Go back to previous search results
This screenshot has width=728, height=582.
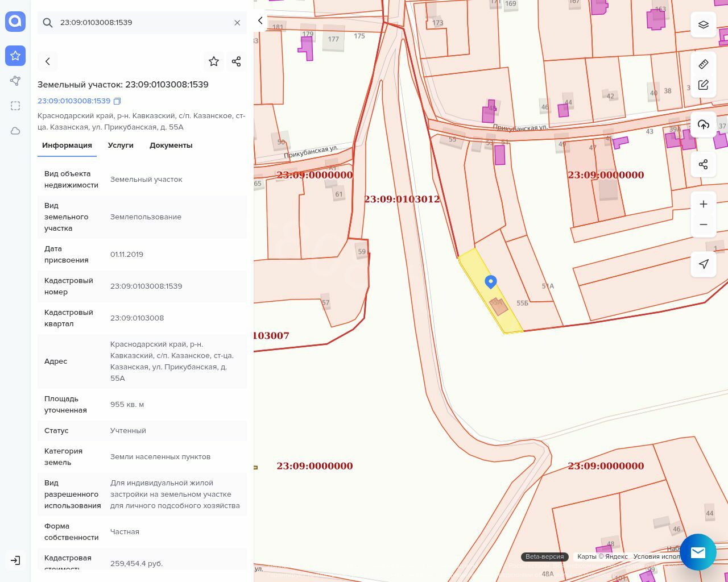[x=48, y=61]
